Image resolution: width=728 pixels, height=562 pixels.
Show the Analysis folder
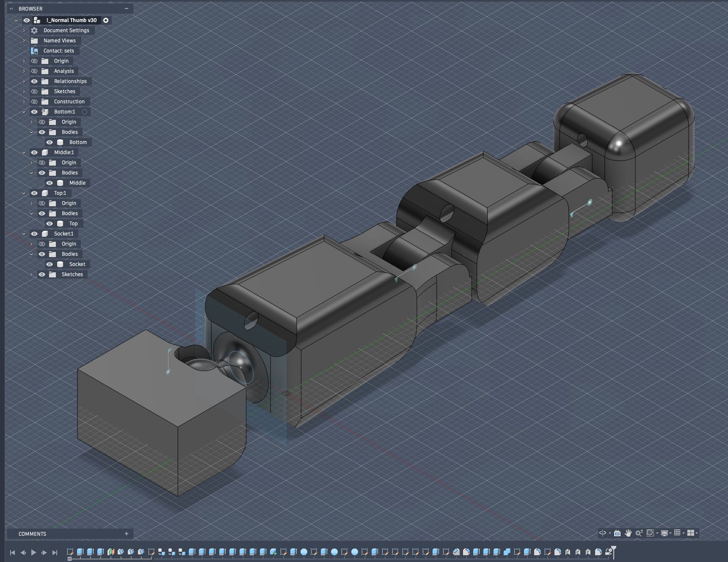point(34,71)
